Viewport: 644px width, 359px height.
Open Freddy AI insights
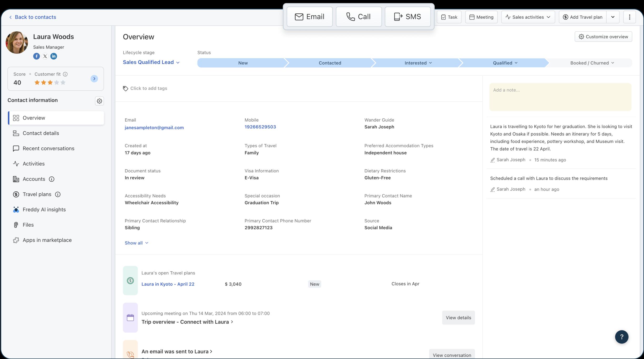(x=56, y=210)
